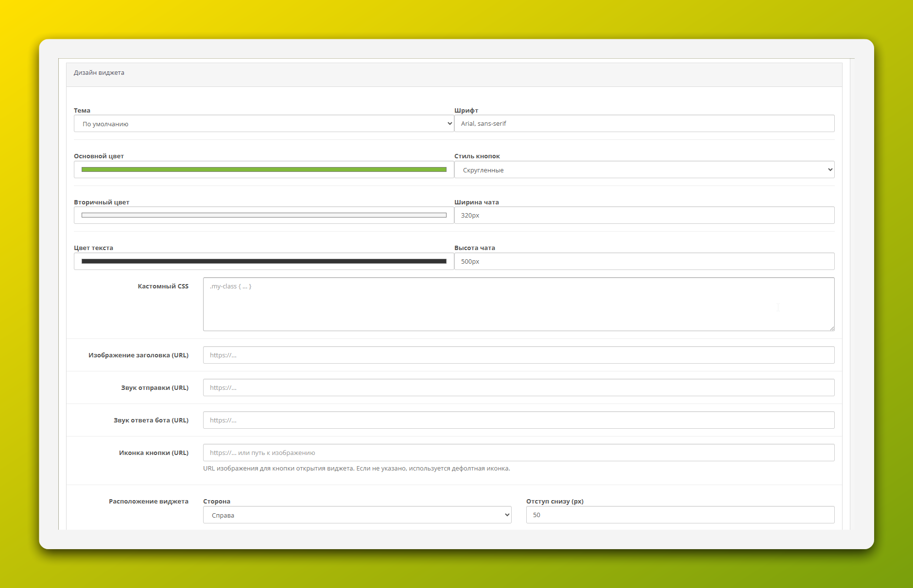Select the Высота чата field
The width and height of the screenshot is (913, 588).
644,261
